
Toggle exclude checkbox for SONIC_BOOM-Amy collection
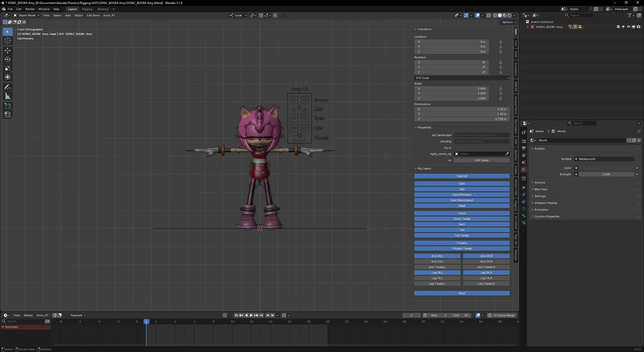(618, 27)
